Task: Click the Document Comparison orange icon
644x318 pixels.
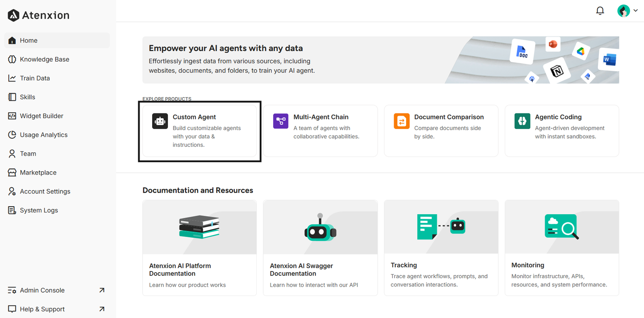Action: [401, 121]
